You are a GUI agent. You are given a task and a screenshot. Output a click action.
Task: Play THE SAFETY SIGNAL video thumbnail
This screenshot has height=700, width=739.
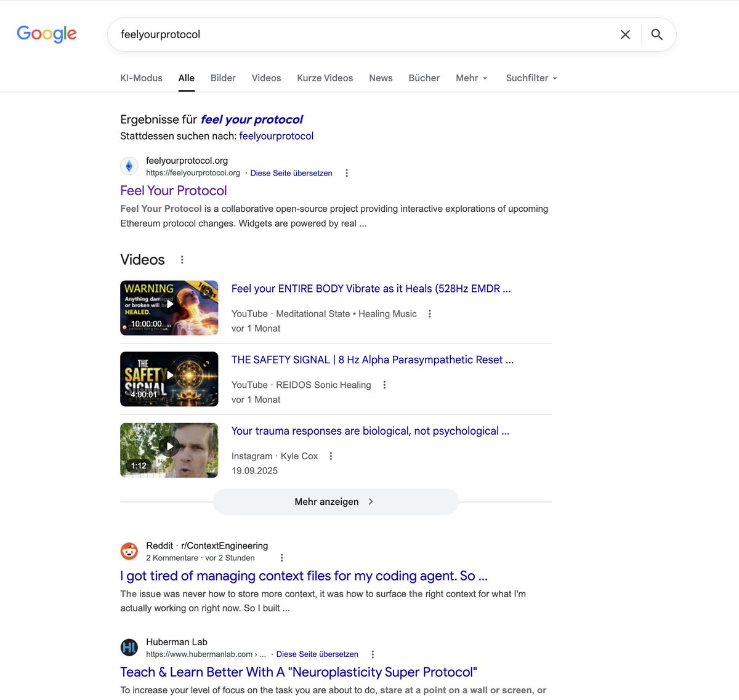click(x=169, y=379)
